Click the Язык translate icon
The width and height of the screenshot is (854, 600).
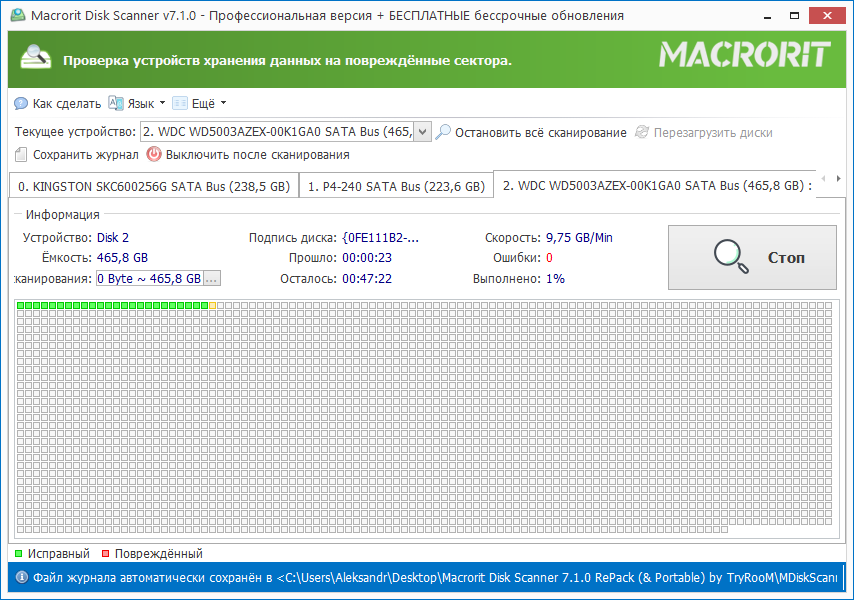tap(115, 103)
